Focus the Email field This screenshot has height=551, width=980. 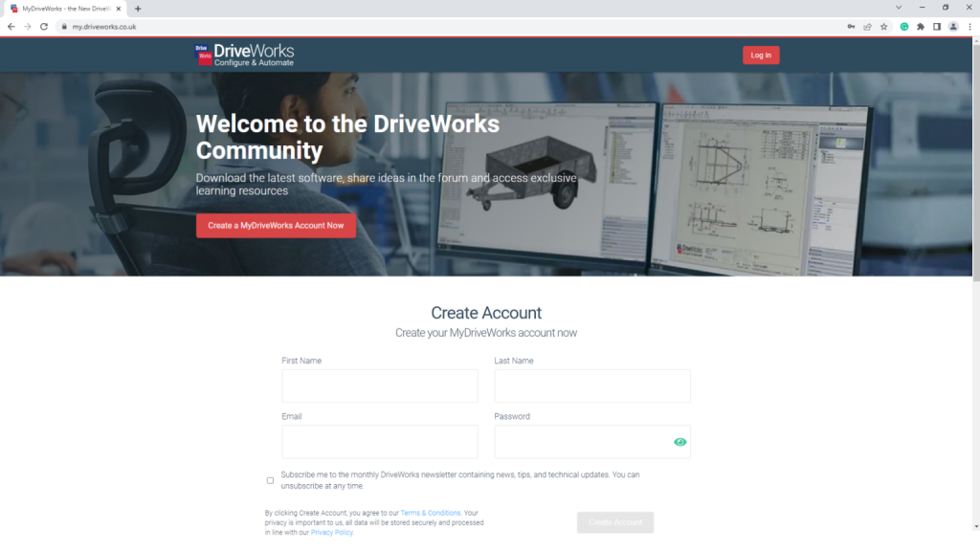pos(379,442)
